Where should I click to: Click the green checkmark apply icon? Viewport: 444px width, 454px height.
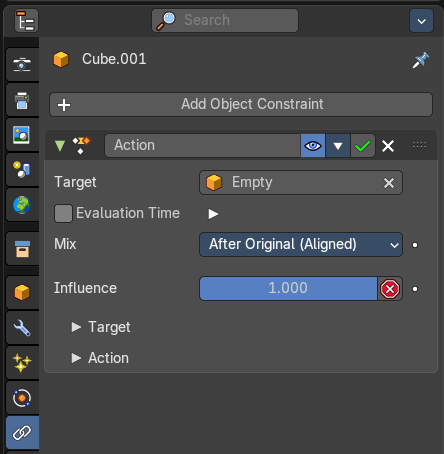363,146
